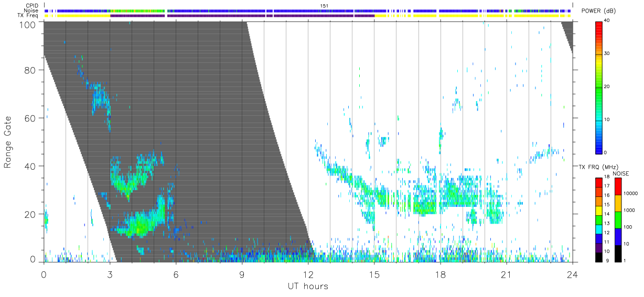Click cyan 12-13 MHz segment in TX FRQ bar
The width and height of the screenshot is (644, 297).
599,228
